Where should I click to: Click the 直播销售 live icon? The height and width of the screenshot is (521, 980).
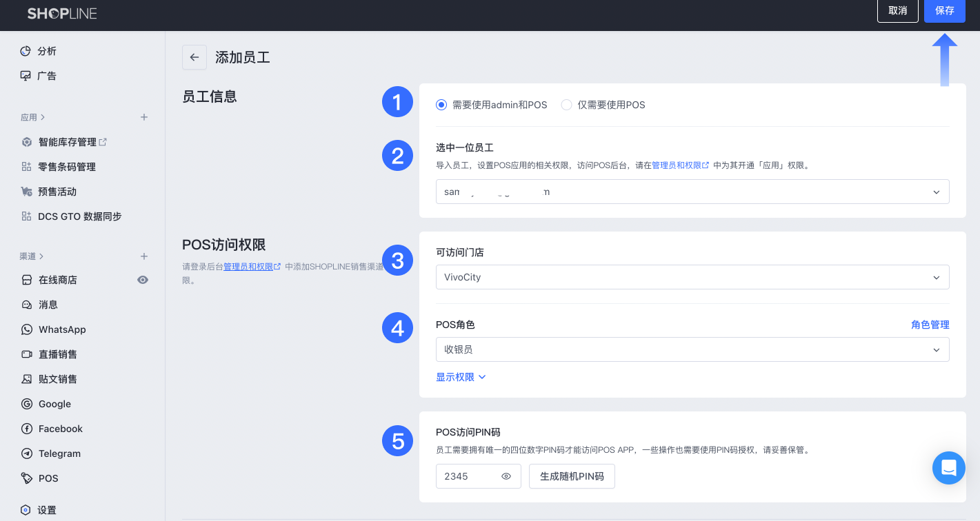point(27,354)
